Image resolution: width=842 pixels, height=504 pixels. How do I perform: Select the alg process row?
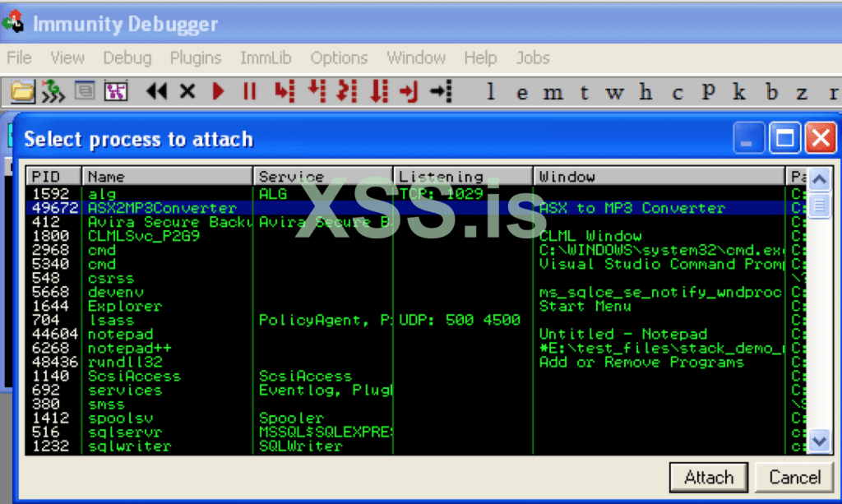click(x=416, y=194)
